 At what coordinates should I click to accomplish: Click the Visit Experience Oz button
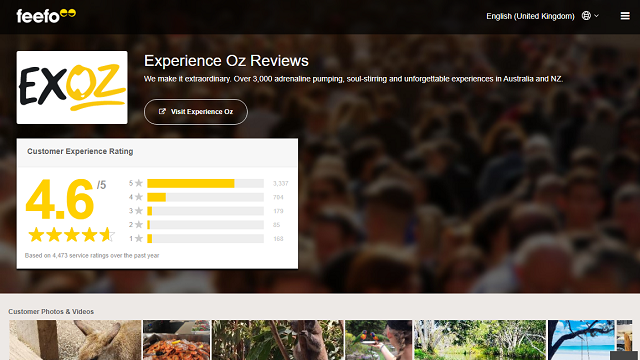click(196, 112)
